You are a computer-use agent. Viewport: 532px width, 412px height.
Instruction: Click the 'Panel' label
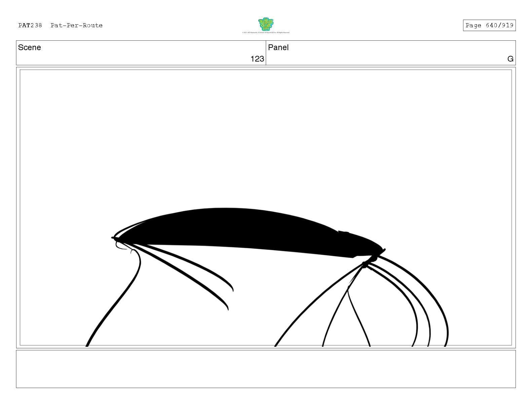(x=278, y=47)
